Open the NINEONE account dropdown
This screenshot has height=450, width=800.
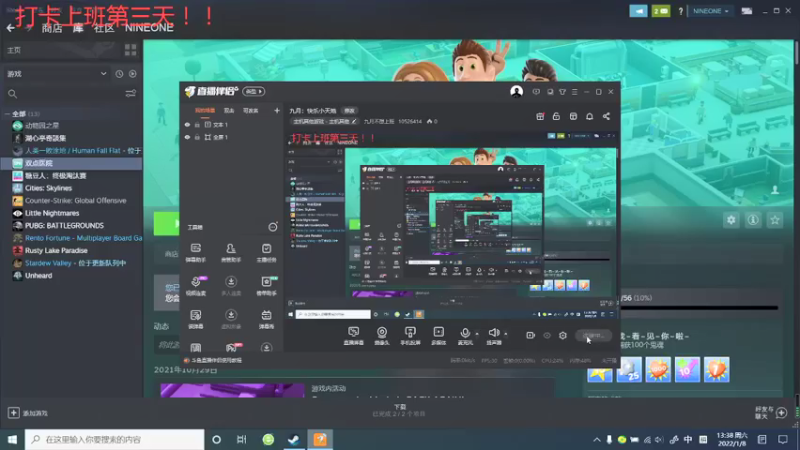point(710,11)
